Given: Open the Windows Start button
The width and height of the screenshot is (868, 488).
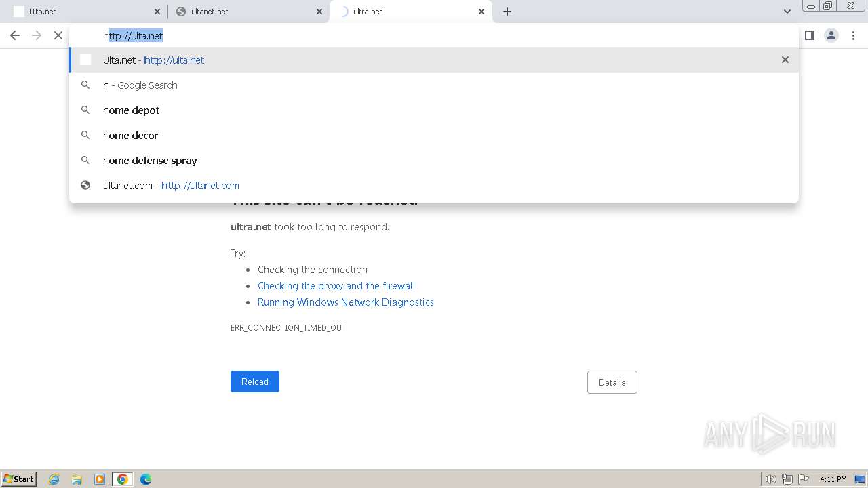Looking at the screenshot, I should [19, 479].
